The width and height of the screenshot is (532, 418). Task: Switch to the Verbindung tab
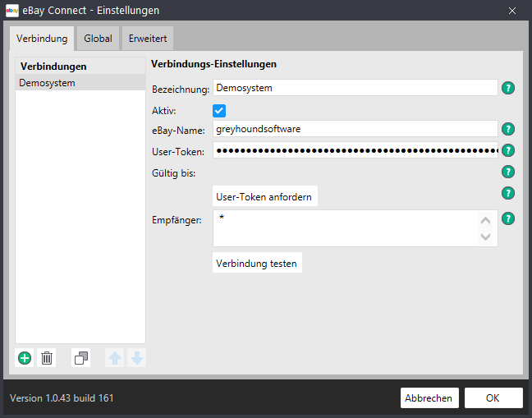(x=42, y=39)
